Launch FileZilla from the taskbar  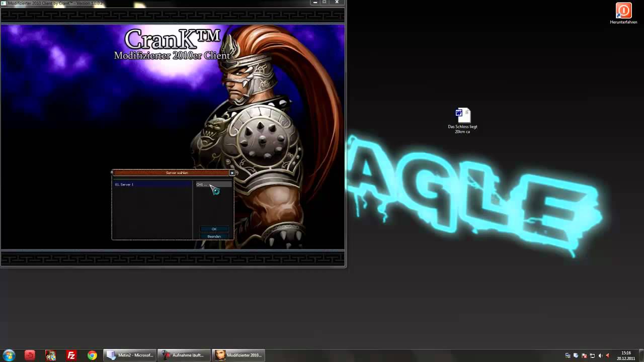click(71, 355)
